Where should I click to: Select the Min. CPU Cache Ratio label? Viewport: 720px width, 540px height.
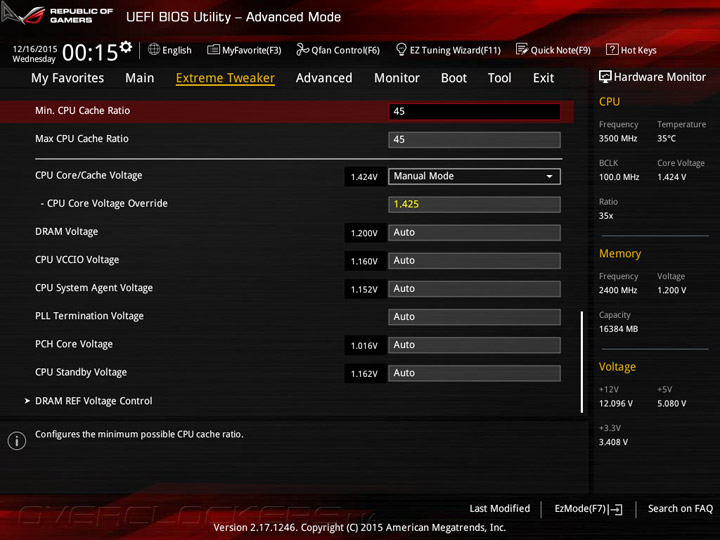(x=83, y=111)
